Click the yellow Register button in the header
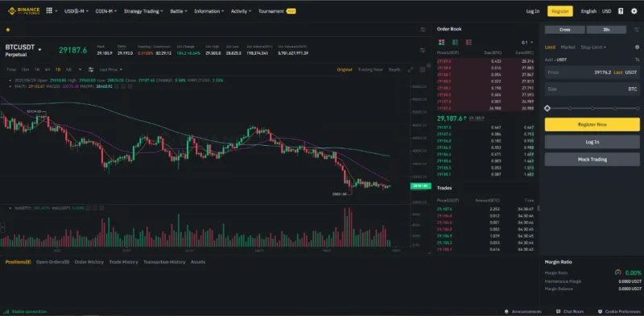Screen dimensions: 644x316 pos(559,11)
